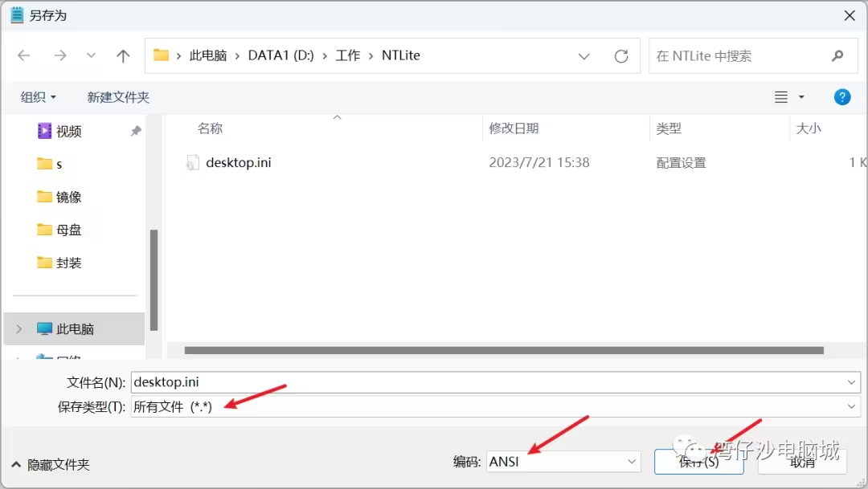Open the 封装 folder in sidebar
Viewport: 868px width, 489px height.
click(63, 263)
